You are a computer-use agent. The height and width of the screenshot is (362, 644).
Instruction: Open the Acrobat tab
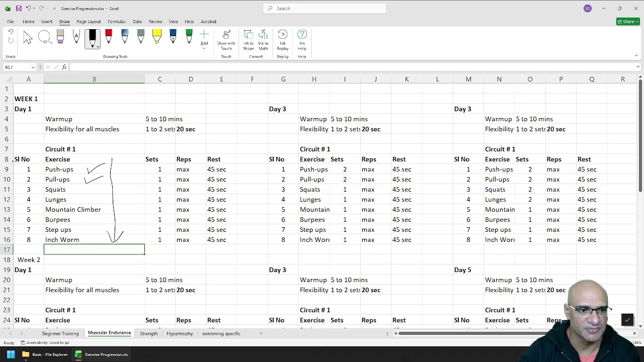[x=209, y=22]
